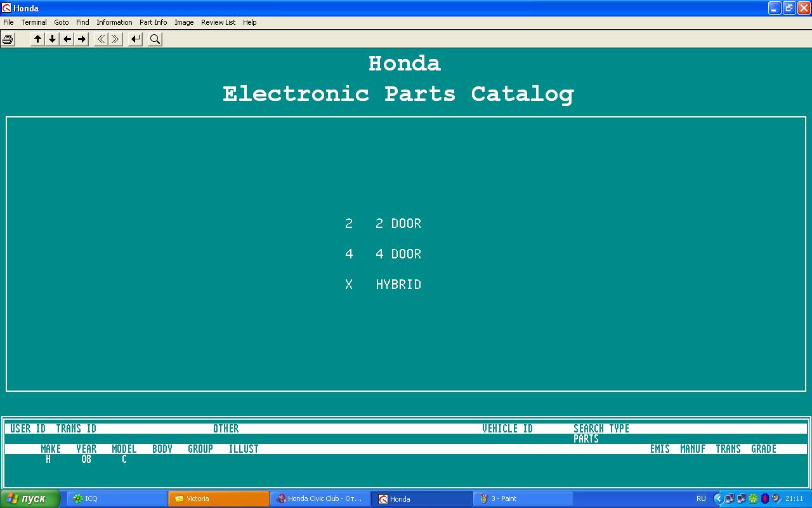This screenshot has height=508, width=812.
Task: Click the OTHER field label
Action: pos(226,429)
